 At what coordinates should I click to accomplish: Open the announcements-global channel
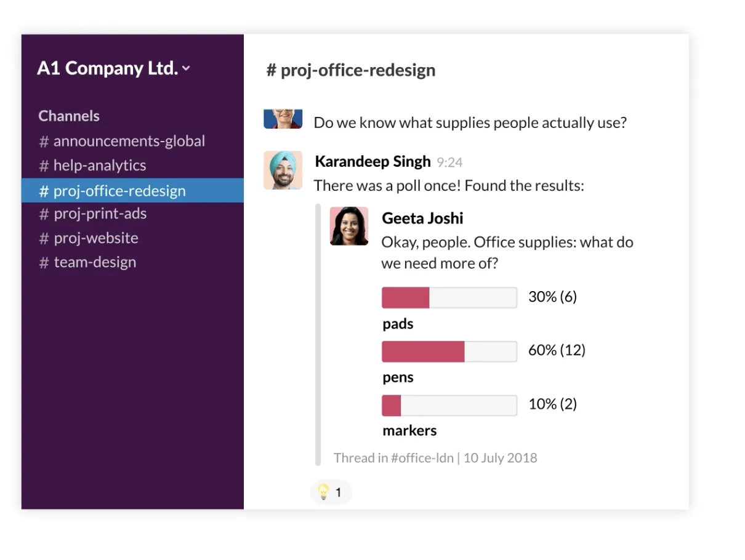(x=122, y=141)
